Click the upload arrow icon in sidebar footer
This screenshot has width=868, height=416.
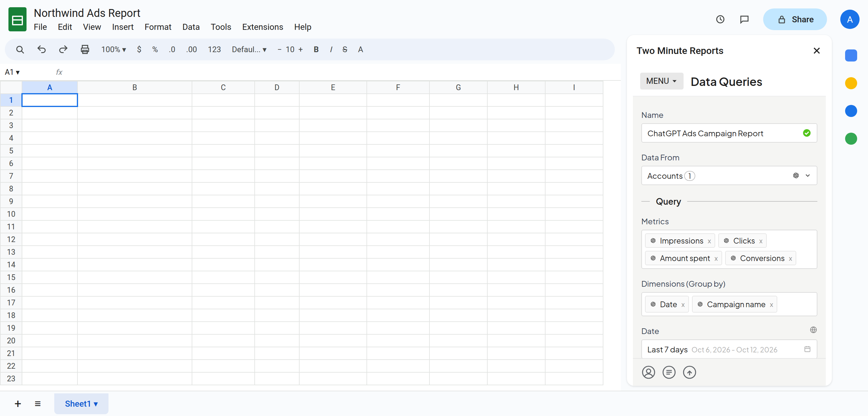pos(689,372)
